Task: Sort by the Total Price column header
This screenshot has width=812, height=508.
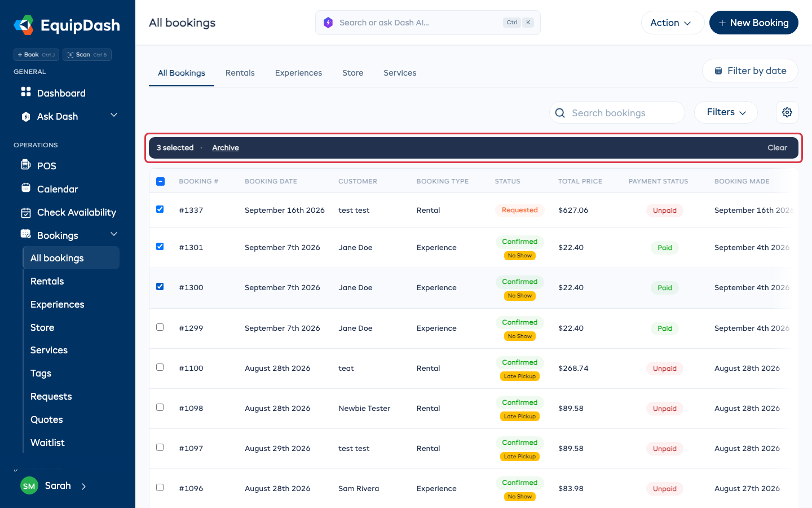Action: (x=580, y=181)
